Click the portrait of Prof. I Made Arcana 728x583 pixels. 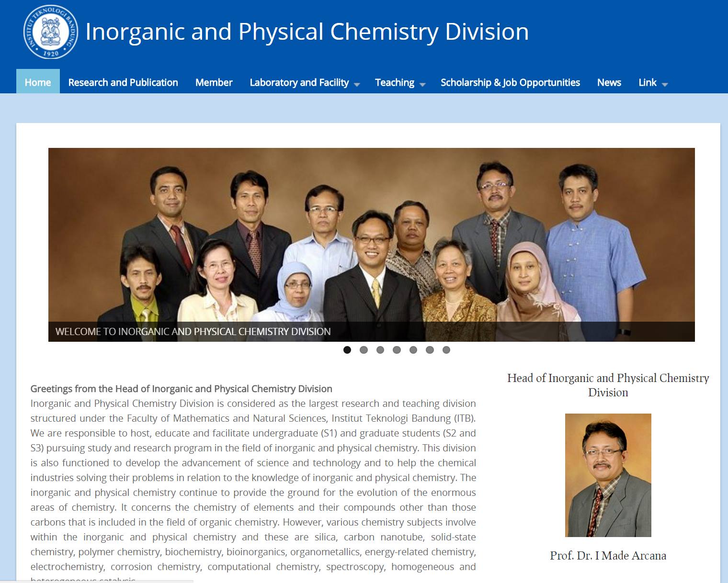tap(608, 475)
